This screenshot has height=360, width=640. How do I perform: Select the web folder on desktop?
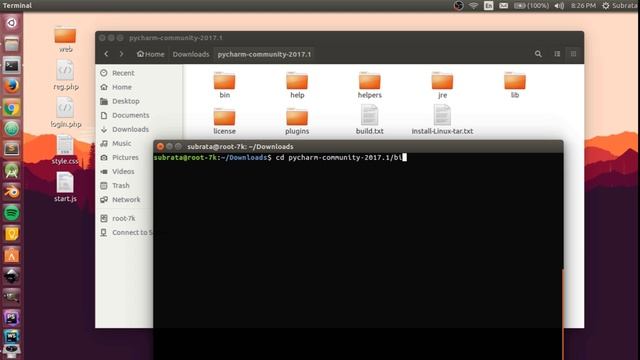(x=65, y=39)
